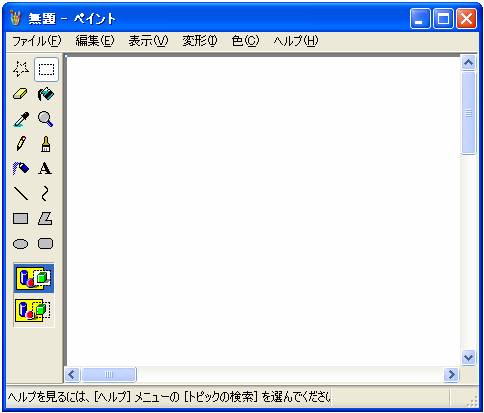Select the Brush tool

click(46, 144)
